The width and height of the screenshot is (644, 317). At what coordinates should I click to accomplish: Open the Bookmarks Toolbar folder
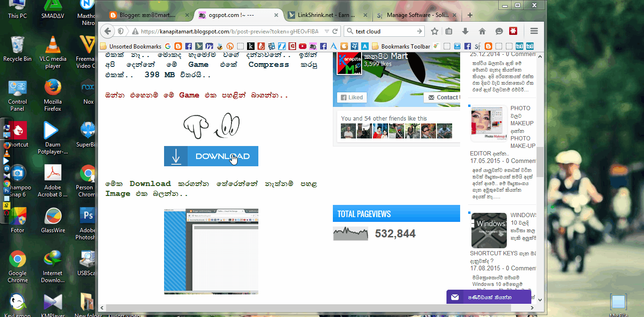pos(401,46)
